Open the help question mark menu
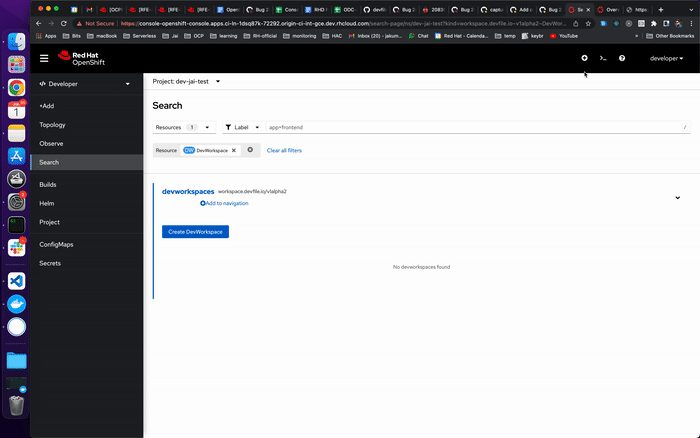700x438 pixels. point(622,58)
